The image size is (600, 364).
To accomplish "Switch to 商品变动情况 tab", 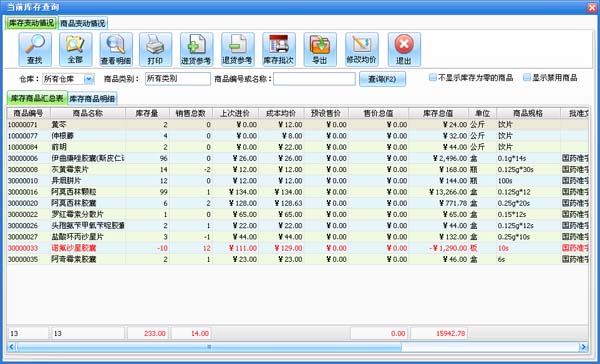I will [83, 23].
